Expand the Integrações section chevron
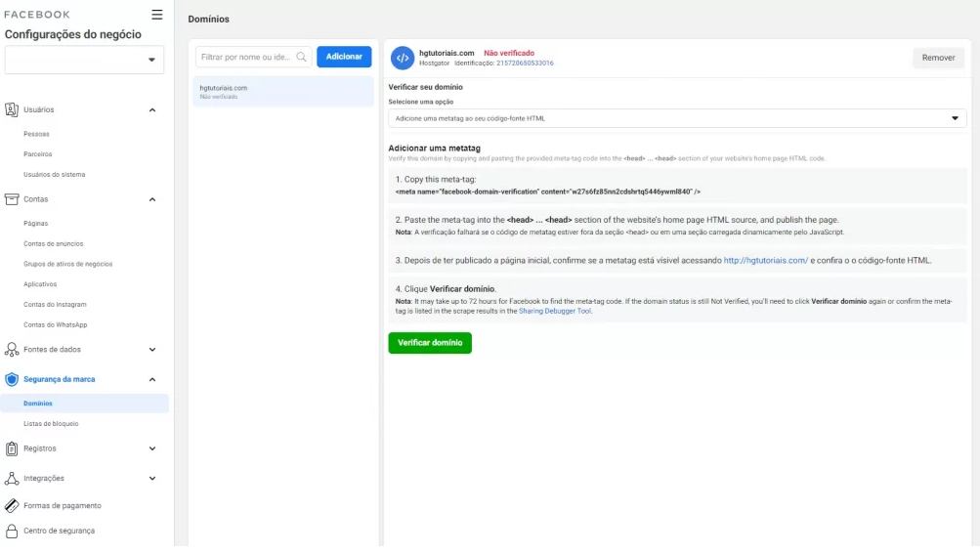Viewport: 980px width, 554px height. click(x=151, y=479)
